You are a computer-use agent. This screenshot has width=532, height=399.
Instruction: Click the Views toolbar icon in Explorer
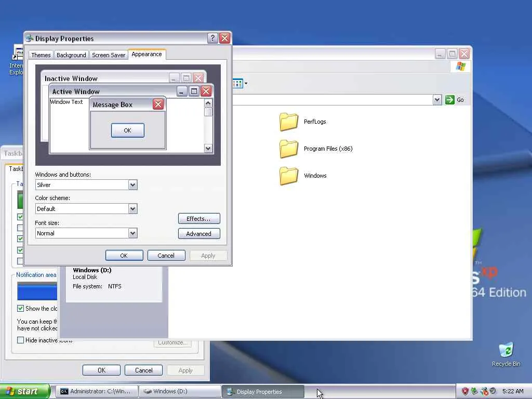(x=238, y=83)
